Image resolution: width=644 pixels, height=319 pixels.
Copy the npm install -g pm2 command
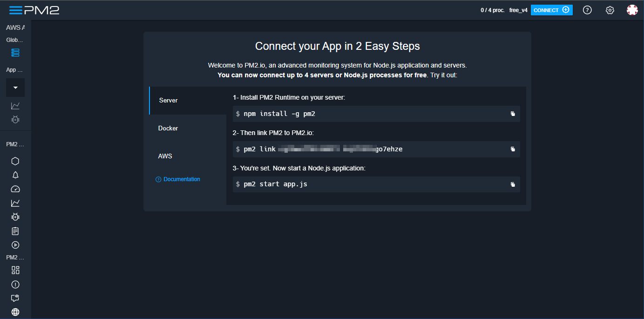coord(513,114)
